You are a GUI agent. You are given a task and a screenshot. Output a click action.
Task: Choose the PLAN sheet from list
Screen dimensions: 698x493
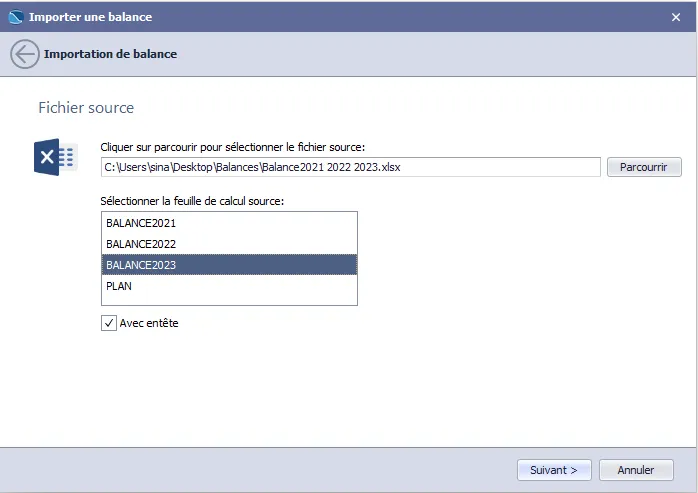pyautogui.click(x=119, y=285)
